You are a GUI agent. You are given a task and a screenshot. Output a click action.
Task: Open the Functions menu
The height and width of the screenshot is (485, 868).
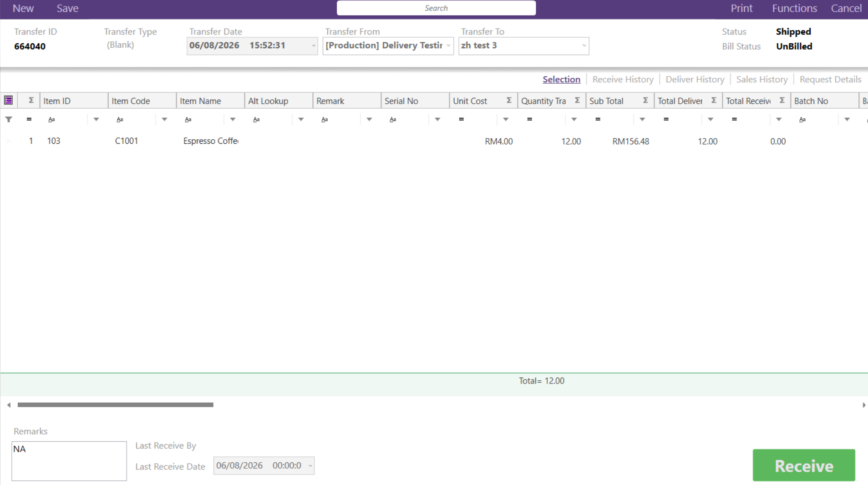[794, 8]
